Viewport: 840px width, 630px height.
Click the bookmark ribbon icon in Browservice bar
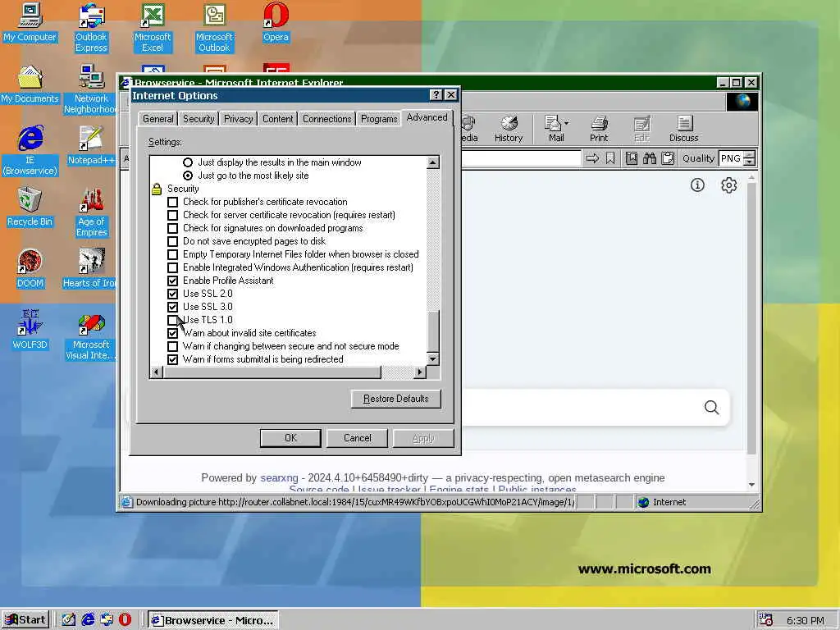[610, 158]
